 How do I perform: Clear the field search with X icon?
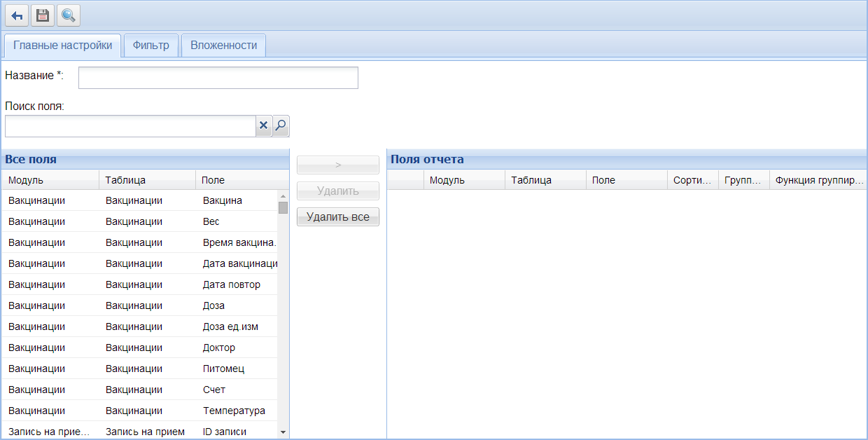pyautogui.click(x=264, y=125)
